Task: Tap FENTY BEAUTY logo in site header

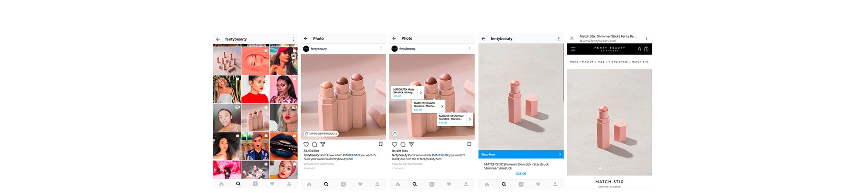Action: tap(609, 49)
